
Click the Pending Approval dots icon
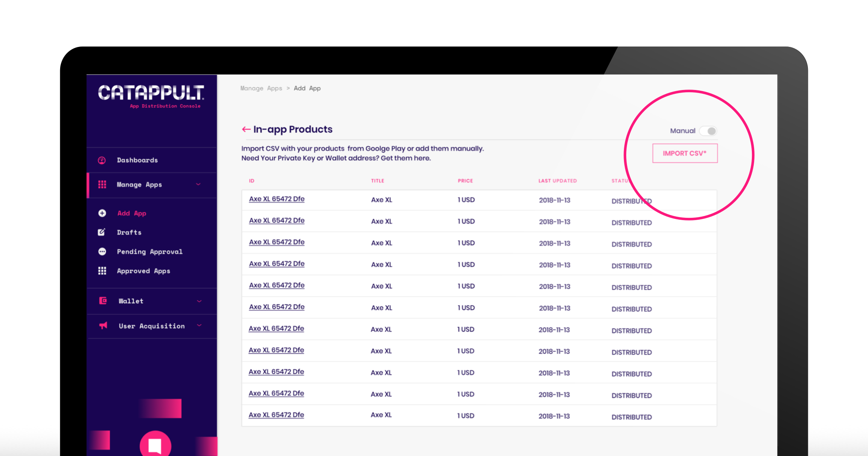pos(102,251)
